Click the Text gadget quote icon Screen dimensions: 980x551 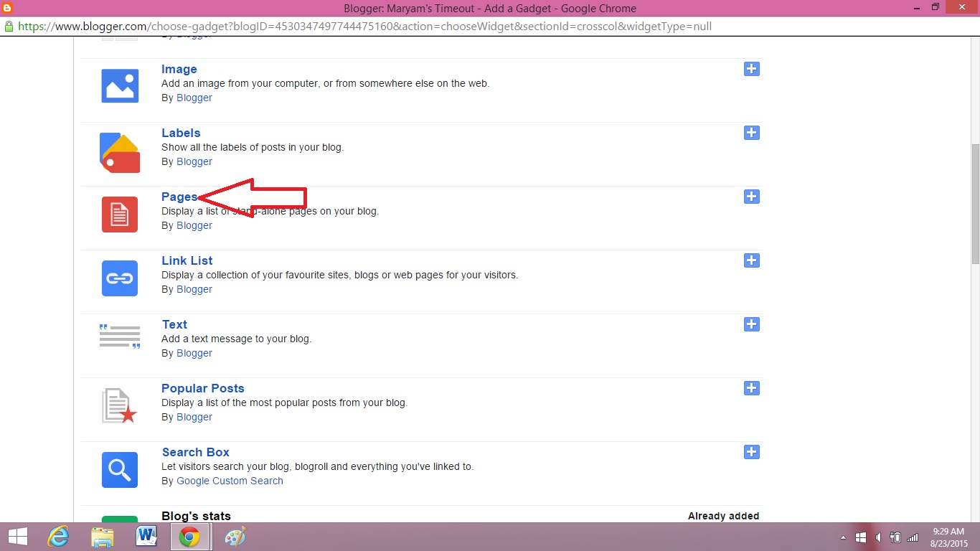(x=120, y=336)
